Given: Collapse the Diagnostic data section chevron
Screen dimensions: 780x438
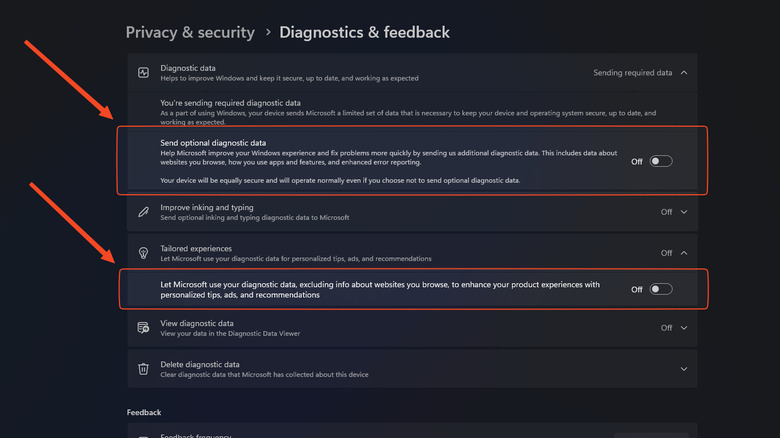Looking at the screenshot, I should pos(684,72).
